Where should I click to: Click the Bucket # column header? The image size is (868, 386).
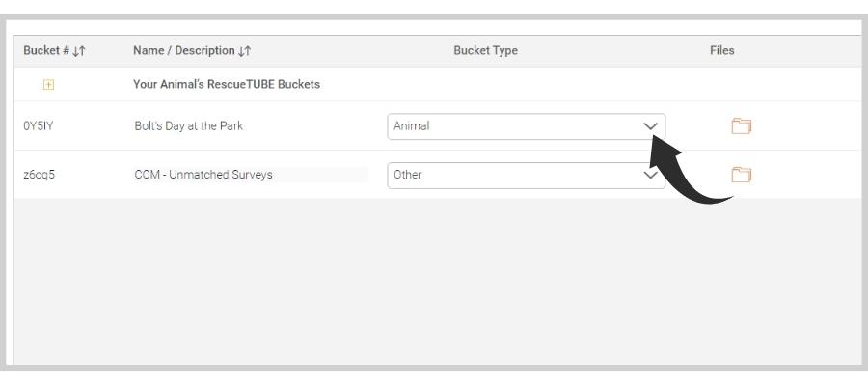click(x=46, y=50)
